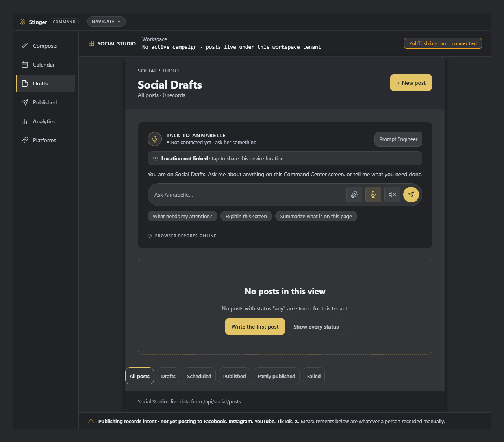Click the Prompt Engineer button
504x442 pixels.
coord(398,139)
